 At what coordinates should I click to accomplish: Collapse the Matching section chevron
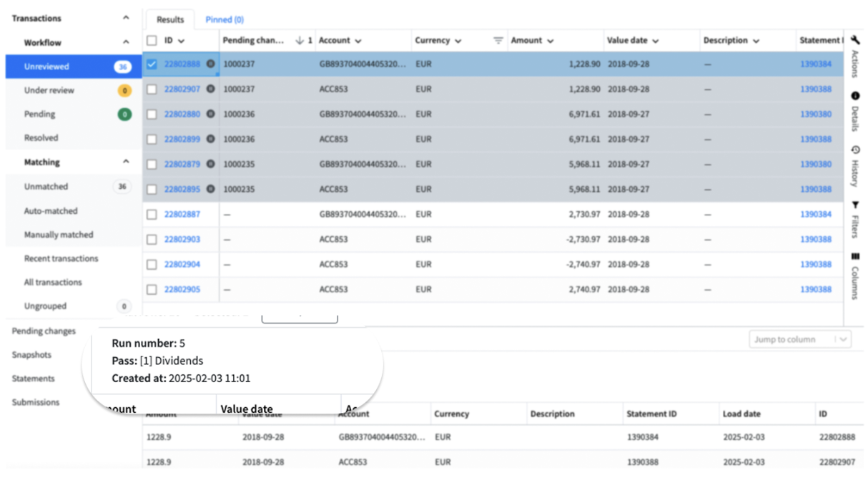point(127,162)
